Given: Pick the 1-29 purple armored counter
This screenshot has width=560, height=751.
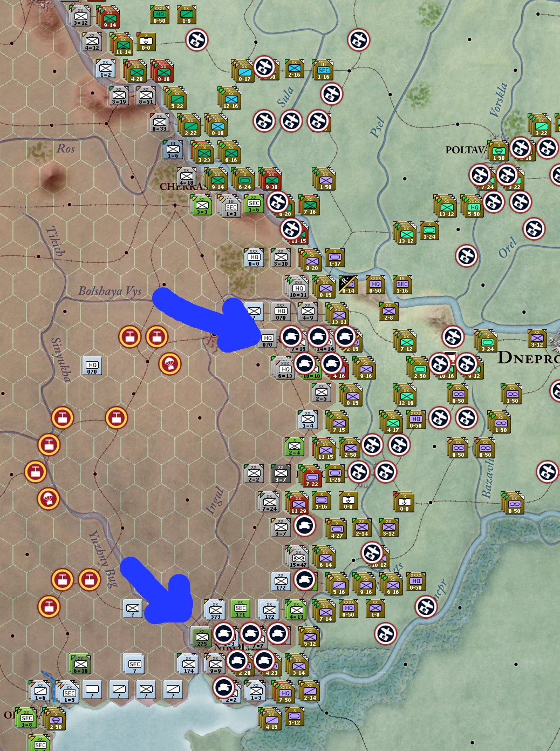Looking at the screenshot, I should (x=334, y=473).
